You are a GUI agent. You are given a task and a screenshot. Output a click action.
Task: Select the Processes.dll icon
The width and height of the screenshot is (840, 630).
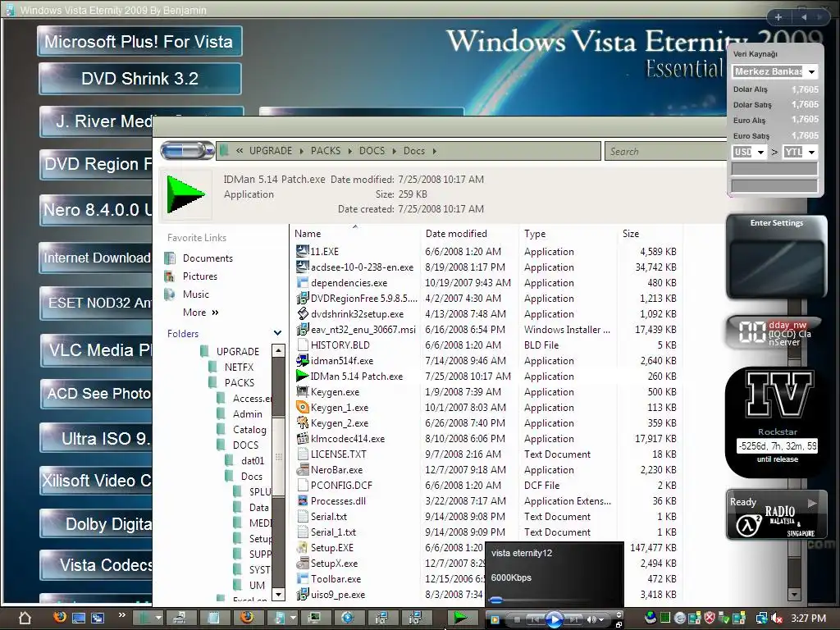(302, 500)
